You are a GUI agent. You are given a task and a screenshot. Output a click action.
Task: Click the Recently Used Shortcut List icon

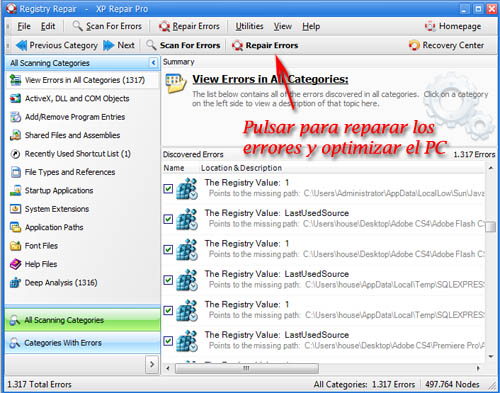[x=15, y=154]
